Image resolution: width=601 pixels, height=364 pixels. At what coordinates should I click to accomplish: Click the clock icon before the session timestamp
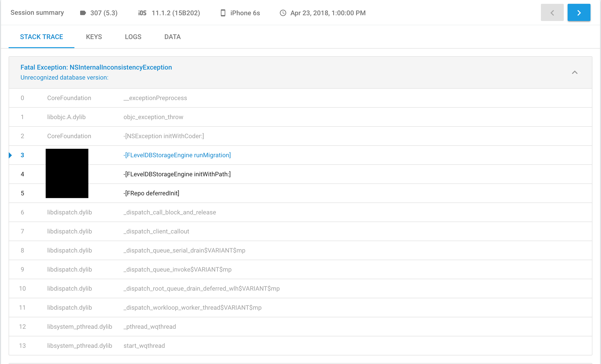point(283,13)
